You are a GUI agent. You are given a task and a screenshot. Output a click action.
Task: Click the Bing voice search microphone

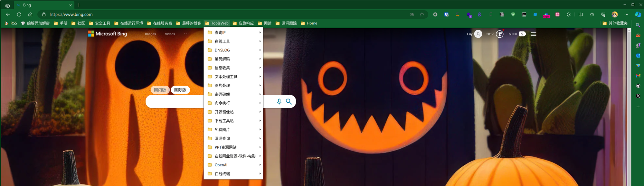coord(279,102)
